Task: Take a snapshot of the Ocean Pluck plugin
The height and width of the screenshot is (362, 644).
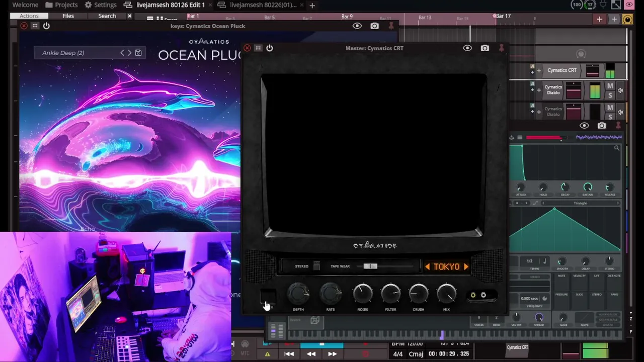Action: [374, 26]
